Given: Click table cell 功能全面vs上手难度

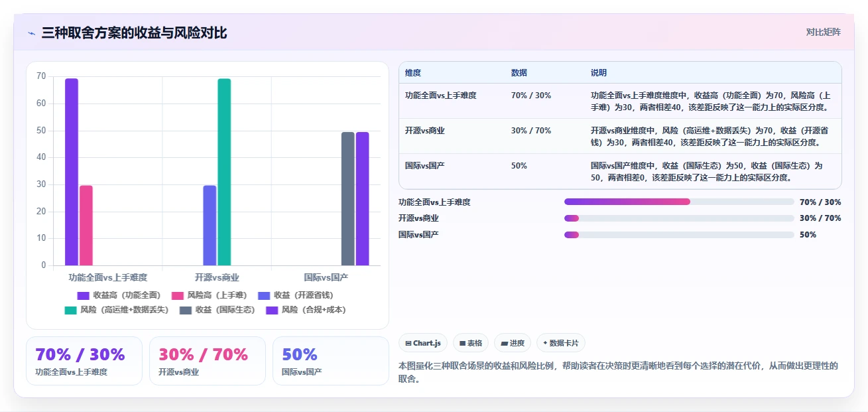Looking at the screenshot, I should click(x=441, y=96).
